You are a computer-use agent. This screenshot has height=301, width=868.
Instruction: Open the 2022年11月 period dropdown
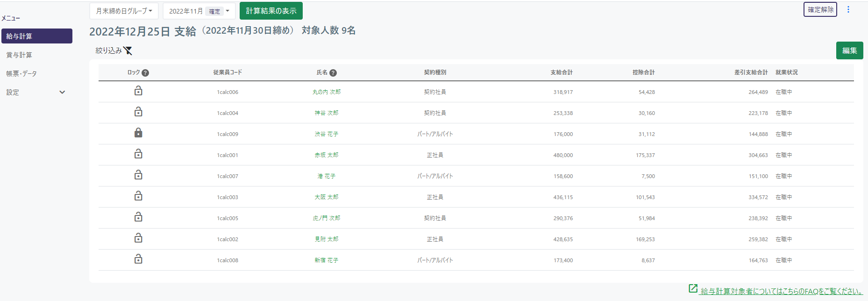click(199, 11)
